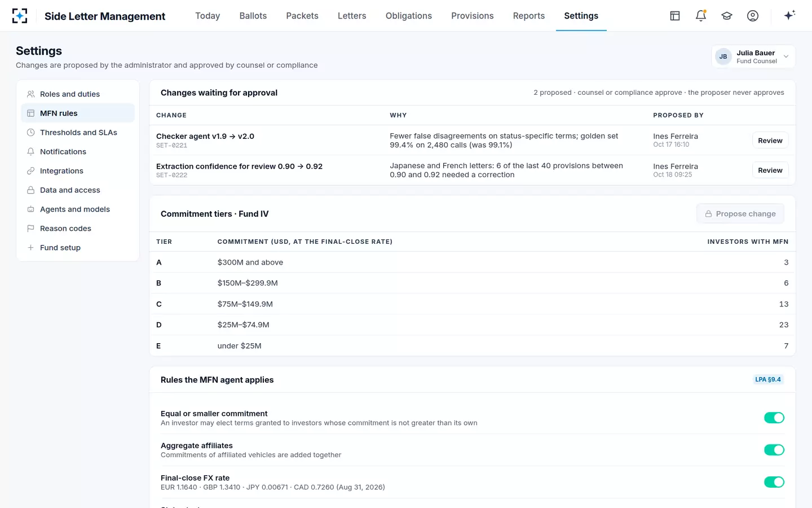Go to the Today tab
This screenshot has width=812, height=508.
(x=208, y=16)
